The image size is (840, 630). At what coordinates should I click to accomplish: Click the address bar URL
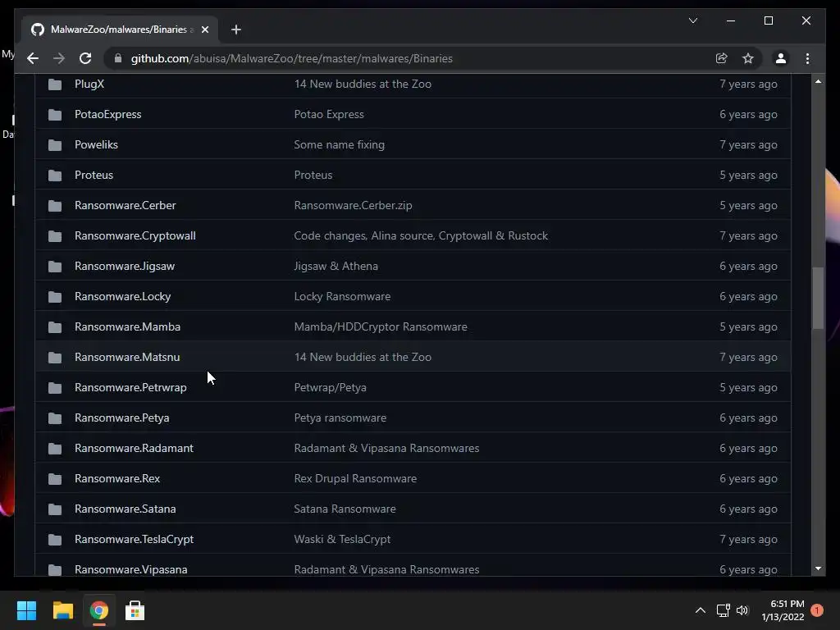pyautogui.click(x=291, y=58)
